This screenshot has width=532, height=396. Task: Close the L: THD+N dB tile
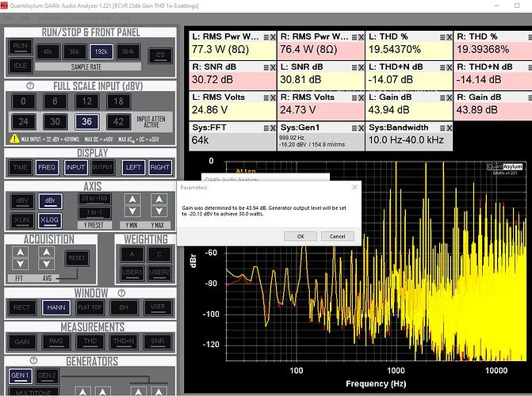[450, 68]
